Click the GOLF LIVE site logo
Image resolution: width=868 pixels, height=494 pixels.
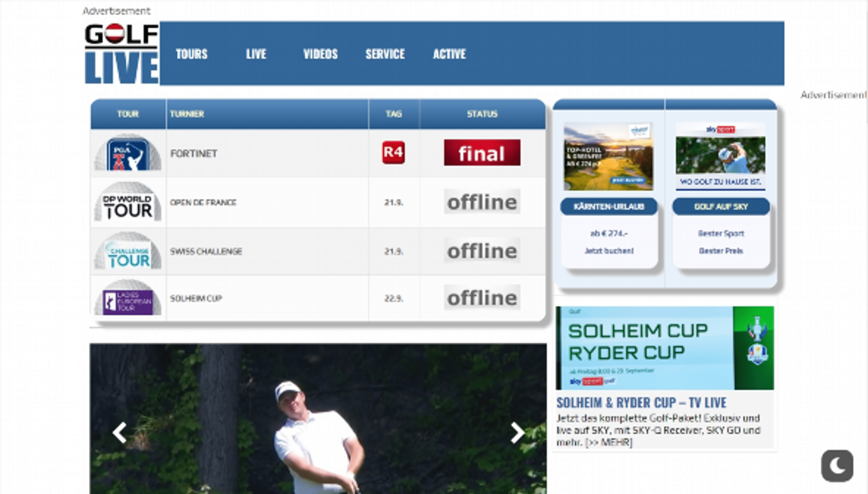[x=120, y=54]
